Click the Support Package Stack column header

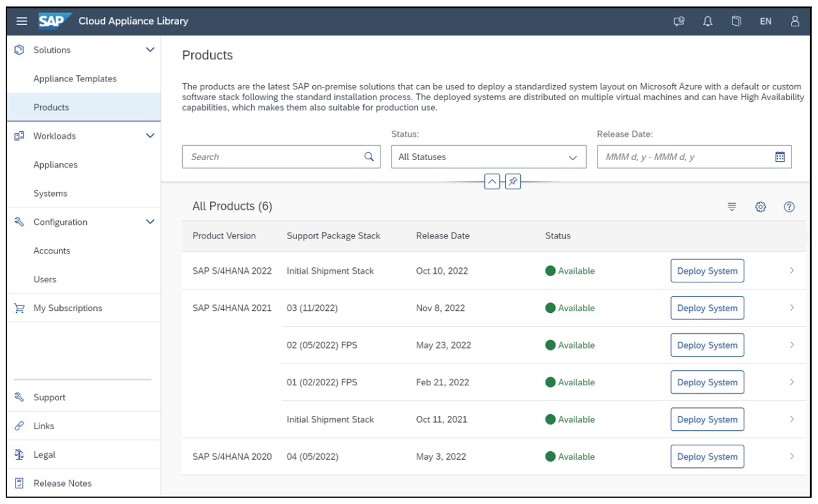(333, 236)
